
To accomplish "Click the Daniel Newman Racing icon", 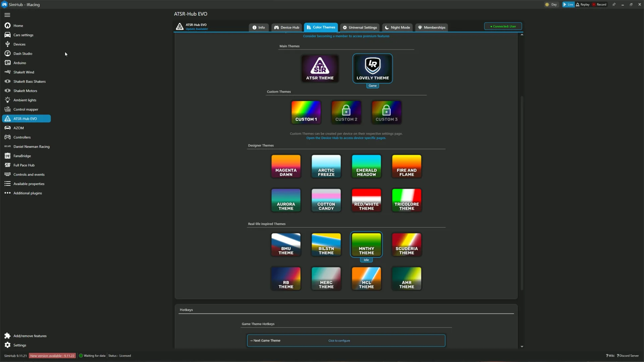I will [x=7, y=146].
